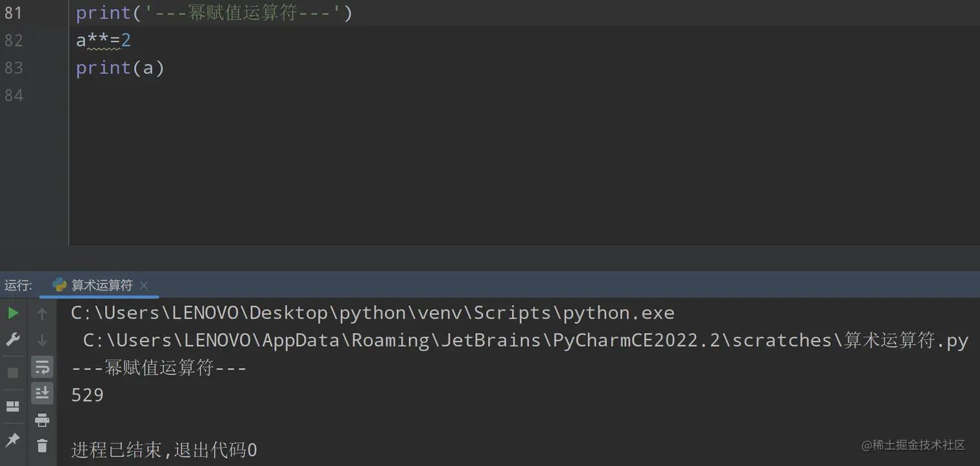Clear console with trash icon

tap(42, 446)
